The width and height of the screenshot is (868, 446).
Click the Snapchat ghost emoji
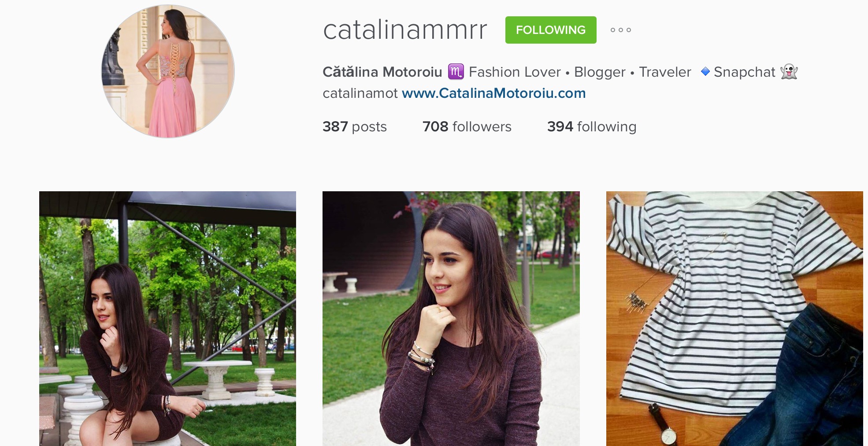[x=789, y=71]
